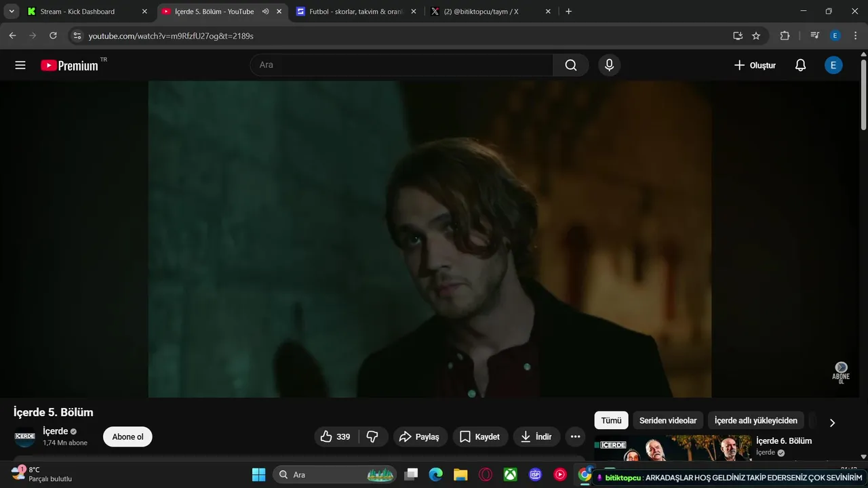Save the video with Kaydet

479,436
